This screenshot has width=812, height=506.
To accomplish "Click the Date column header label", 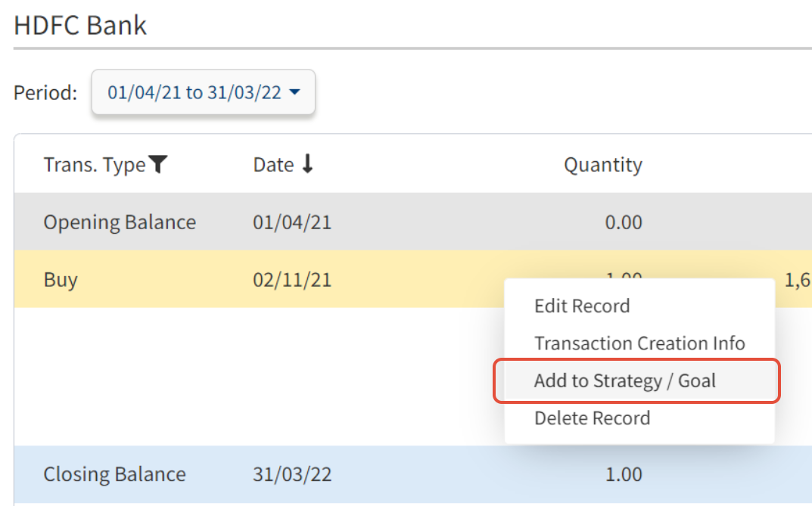I will pyautogui.click(x=273, y=165).
